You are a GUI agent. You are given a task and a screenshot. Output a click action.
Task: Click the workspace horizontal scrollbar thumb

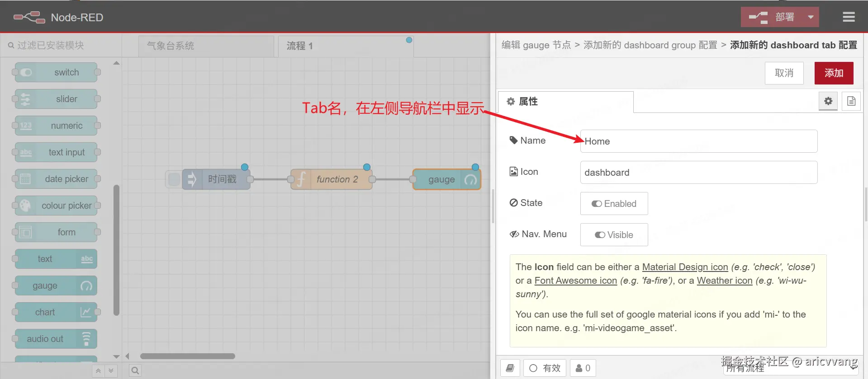[188, 356]
